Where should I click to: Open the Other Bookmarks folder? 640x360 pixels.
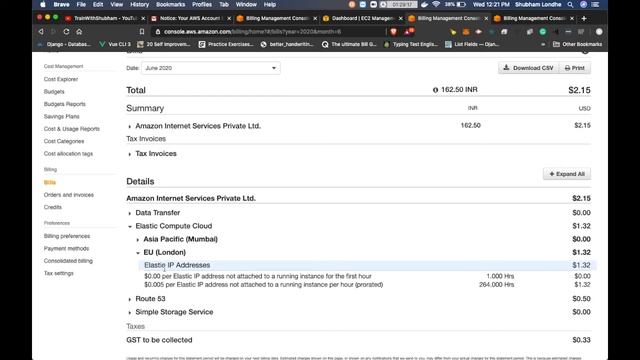pos(577,44)
